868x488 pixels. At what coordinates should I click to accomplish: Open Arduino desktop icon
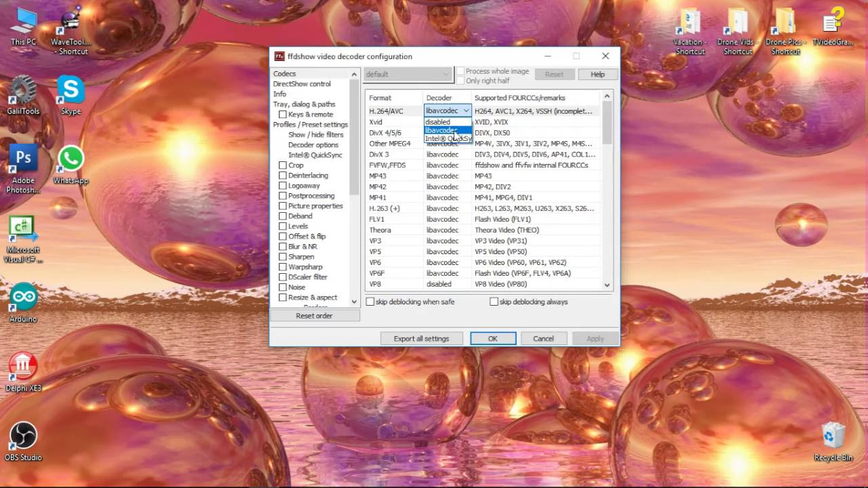(x=23, y=302)
